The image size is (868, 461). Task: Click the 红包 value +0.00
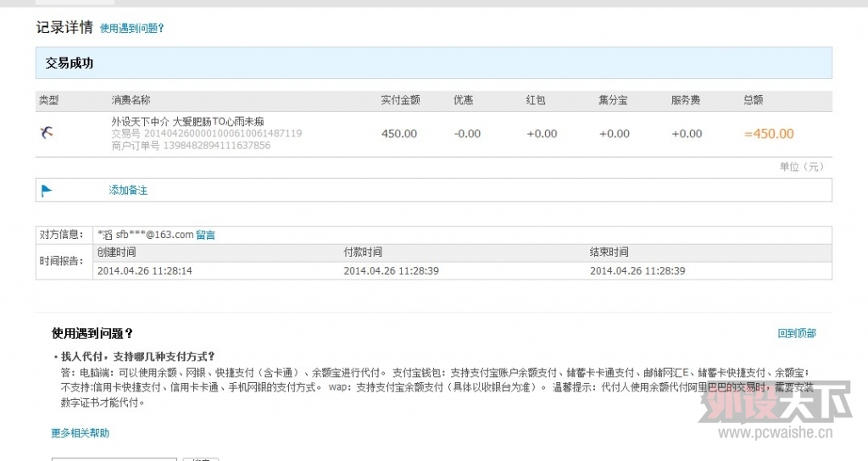pos(542,134)
